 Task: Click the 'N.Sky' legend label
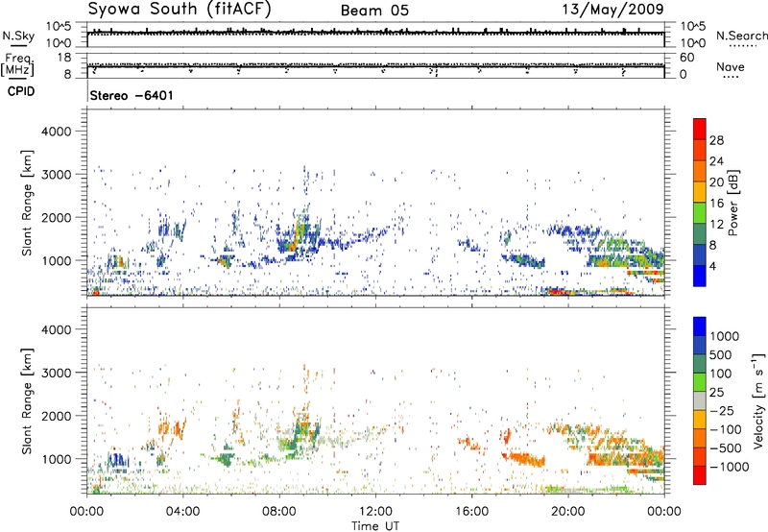(18, 36)
